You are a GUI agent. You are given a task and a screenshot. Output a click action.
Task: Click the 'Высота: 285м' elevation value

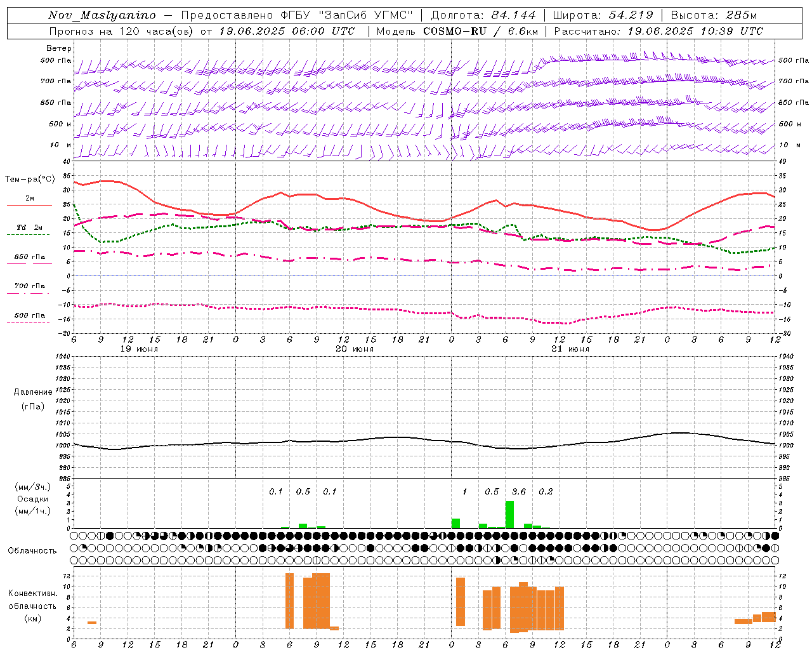coord(714,15)
